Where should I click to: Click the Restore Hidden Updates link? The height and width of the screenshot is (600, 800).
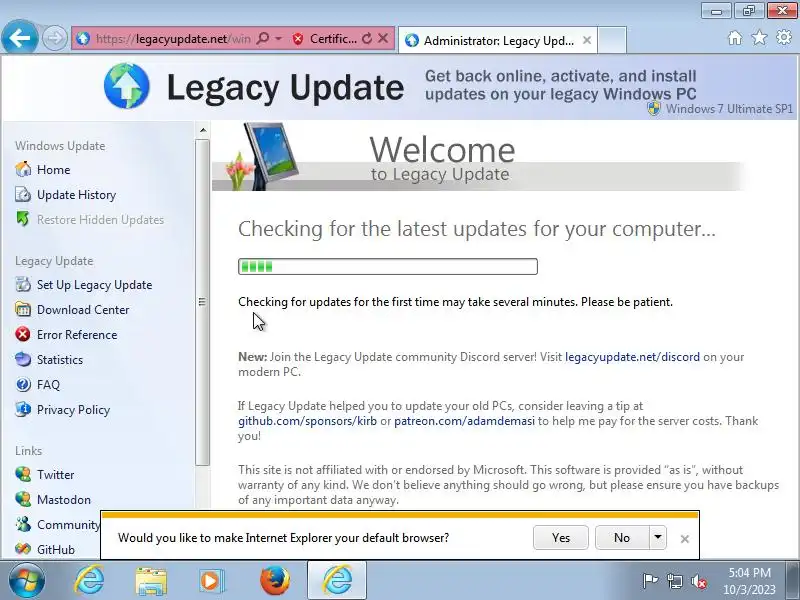(101, 220)
